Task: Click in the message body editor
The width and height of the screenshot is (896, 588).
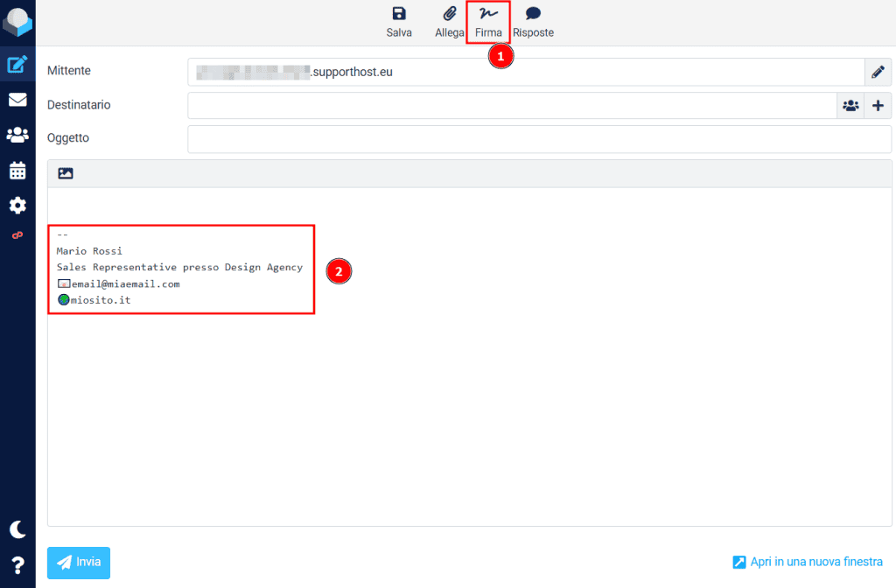Action: [469, 357]
